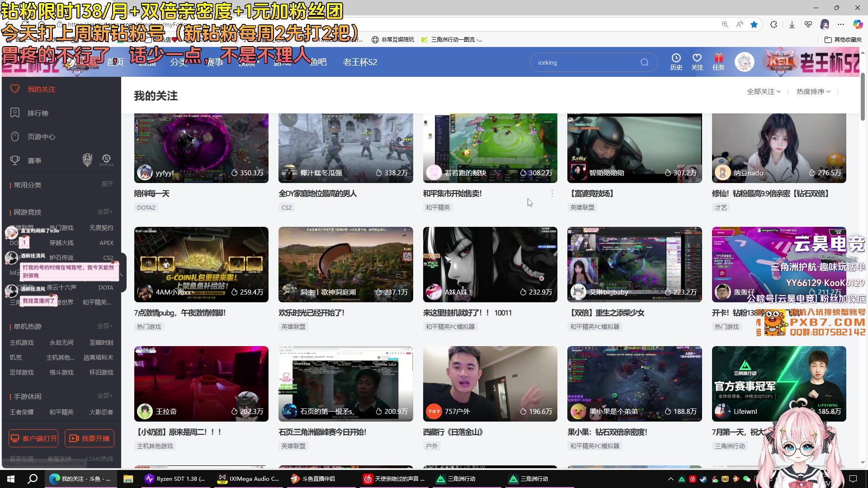Open the 三角洲行动一图流 bookmark
Viewport: 868px width, 488px height.
point(452,40)
